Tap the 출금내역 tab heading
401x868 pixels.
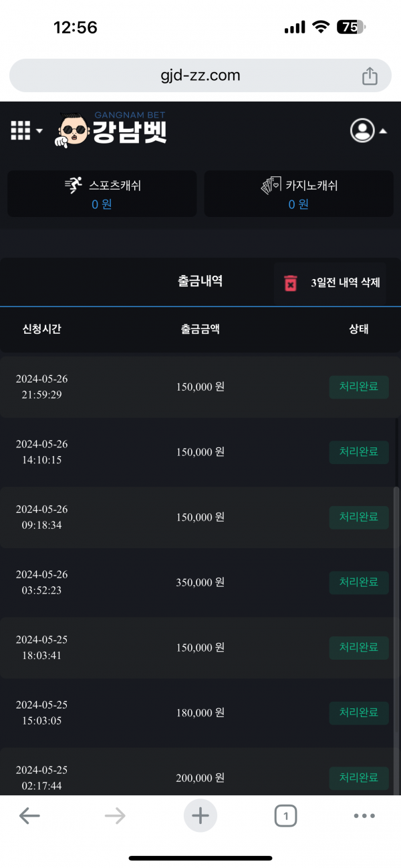(200, 281)
